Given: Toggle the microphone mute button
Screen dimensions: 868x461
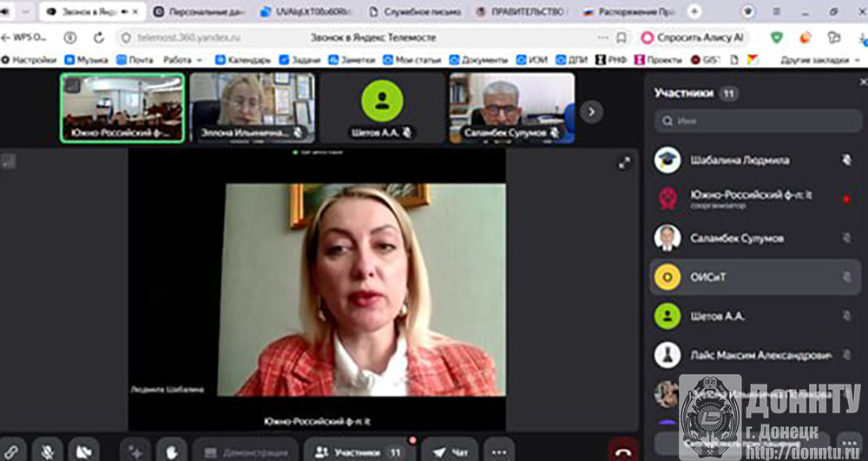Looking at the screenshot, I should [x=47, y=451].
